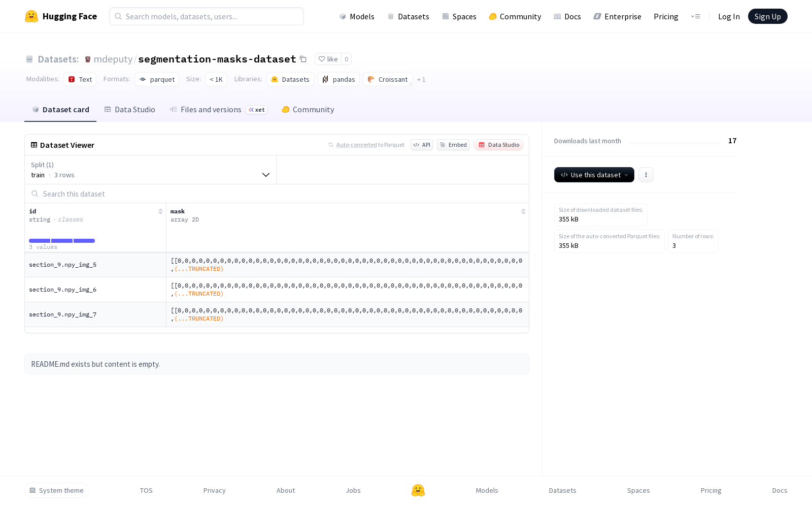Click the segmentation-masks-dataset title link
Viewport: 812px width, 508px height.
click(217, 59)
